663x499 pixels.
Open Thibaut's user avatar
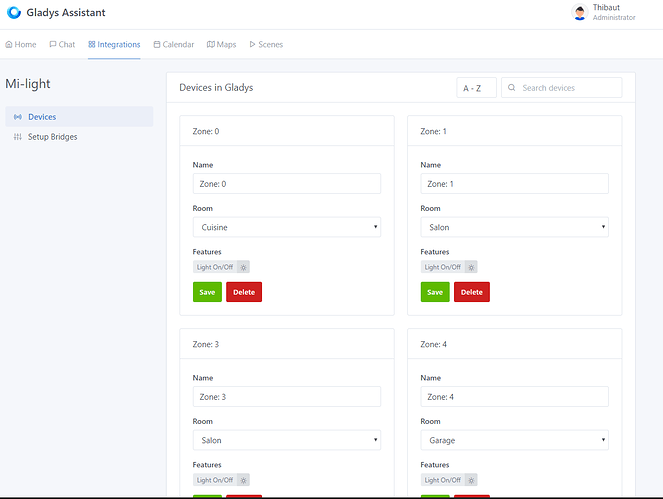pyautogui.click(x=580, y=12)
